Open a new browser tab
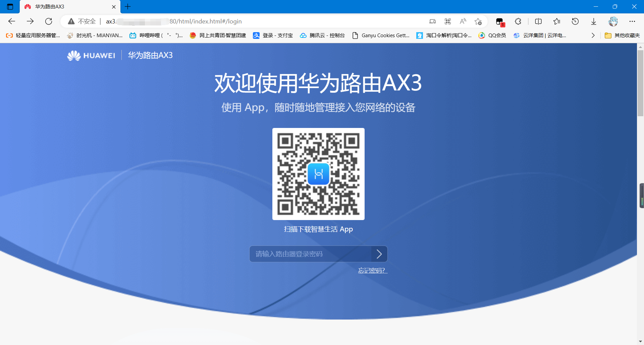This screenshot has width=644, height=345. [128, 7]
